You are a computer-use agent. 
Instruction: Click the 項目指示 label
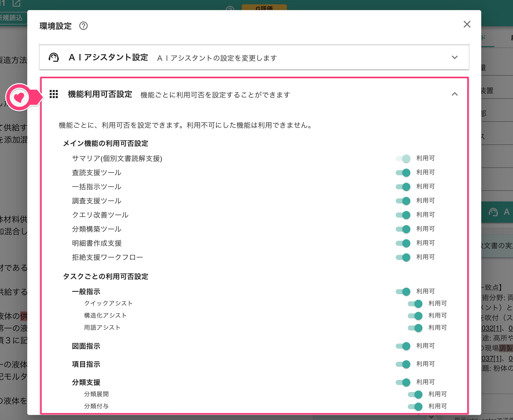pyautogui.click(x=86, y=364)
